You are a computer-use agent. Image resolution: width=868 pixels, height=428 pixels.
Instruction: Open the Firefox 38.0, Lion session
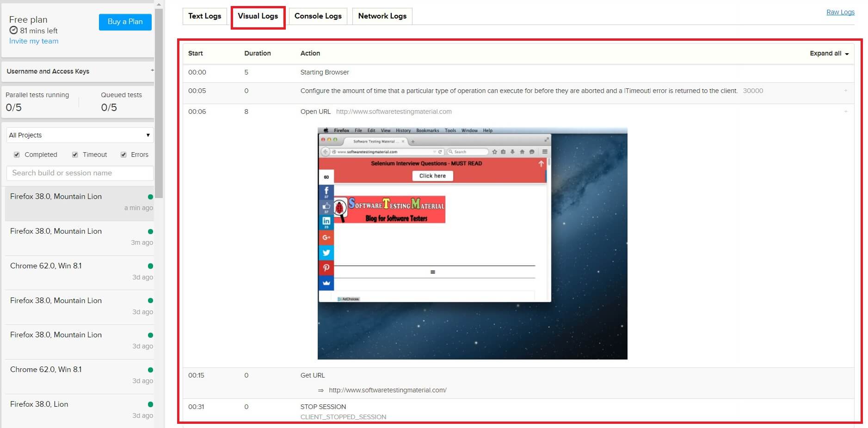pos(80,411)
